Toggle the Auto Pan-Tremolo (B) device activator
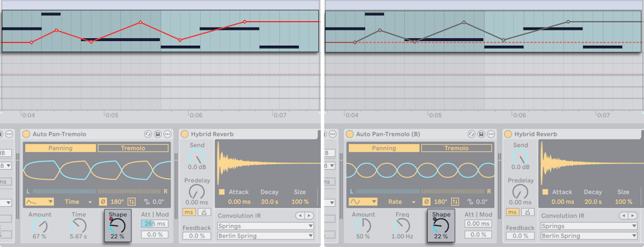 coord(350,134)
